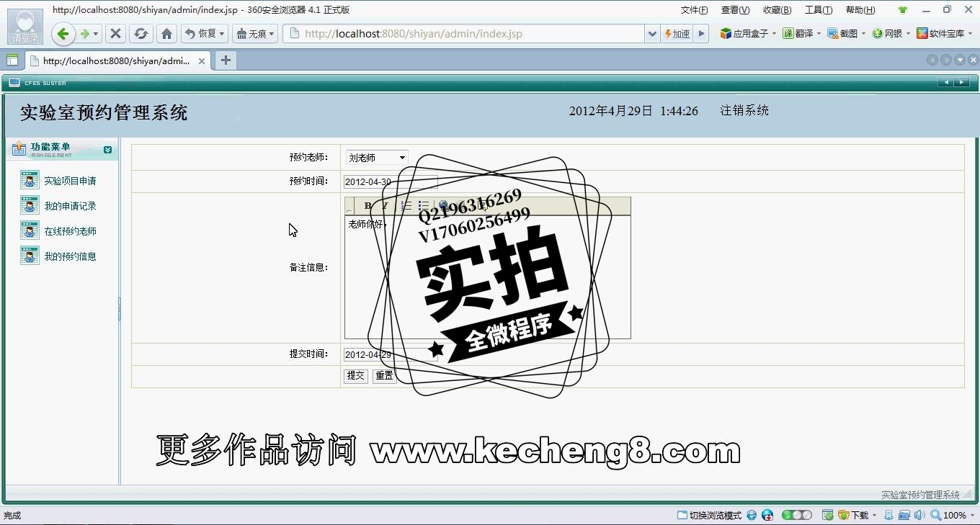Click the globe hyperlink icon in editor
The width and height of the screenshot is (980, 525).
pyautogui.click(x=443, y=206)
